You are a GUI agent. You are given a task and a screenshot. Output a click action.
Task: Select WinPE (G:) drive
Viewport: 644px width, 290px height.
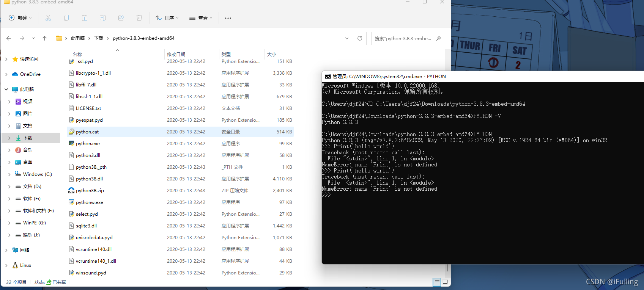[x=35, y=223]
